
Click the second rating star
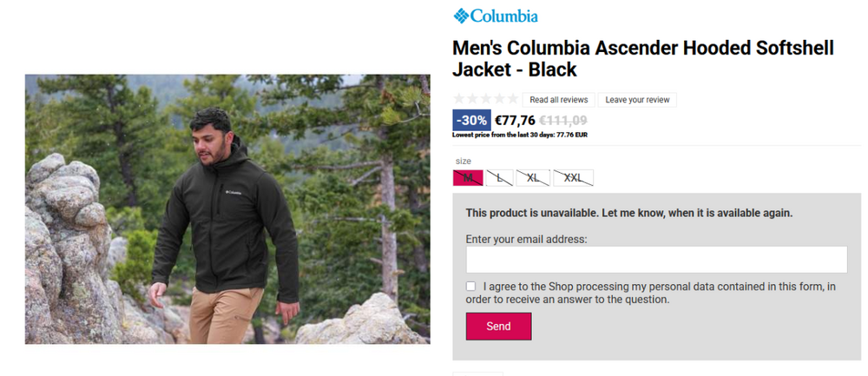[x=473, y=99]
